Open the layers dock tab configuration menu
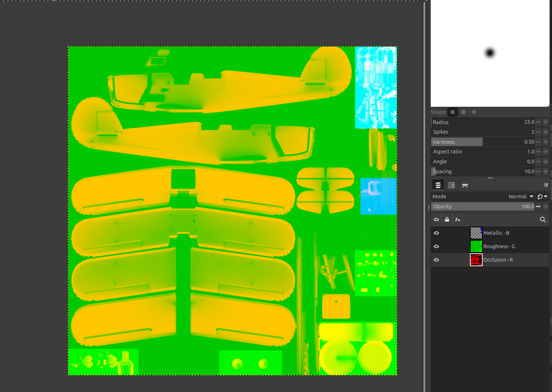Screen dimensions: 552x392 (x=546, y=185)
